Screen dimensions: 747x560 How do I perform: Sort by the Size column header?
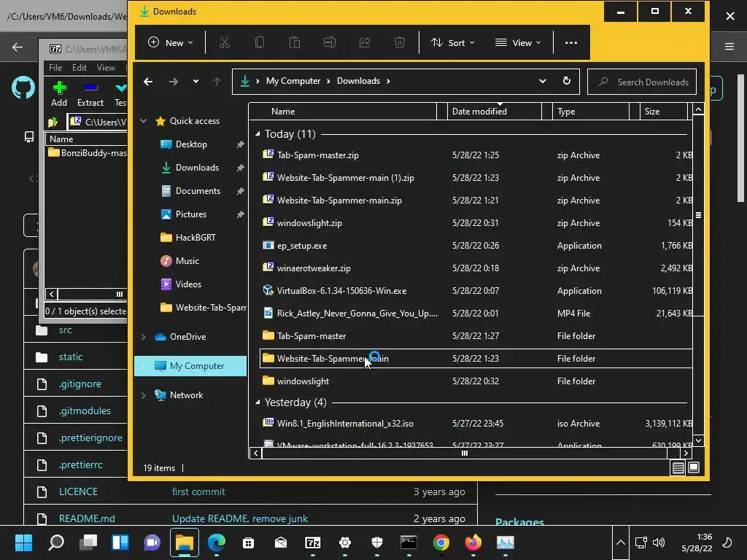tap(664, 112)
